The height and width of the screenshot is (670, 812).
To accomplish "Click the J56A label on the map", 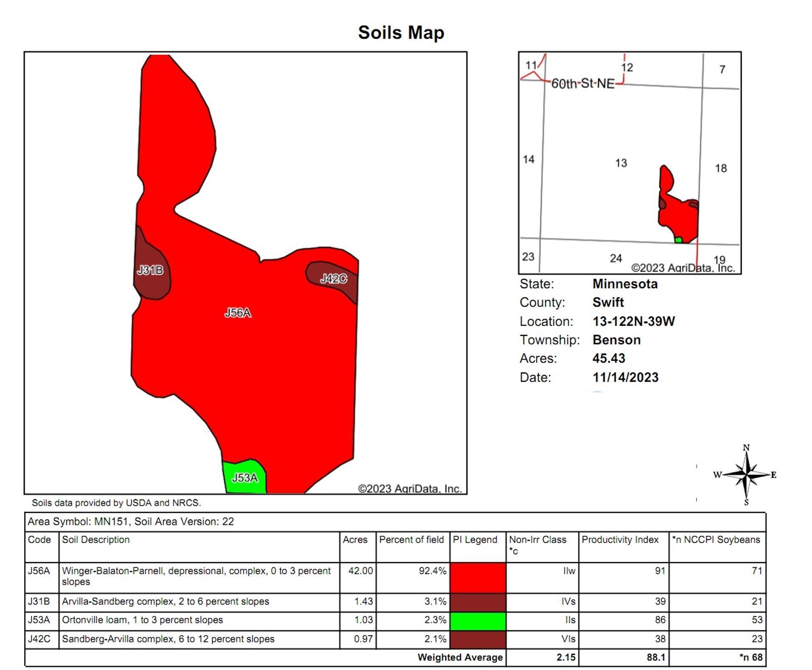I will click(238, 313).
